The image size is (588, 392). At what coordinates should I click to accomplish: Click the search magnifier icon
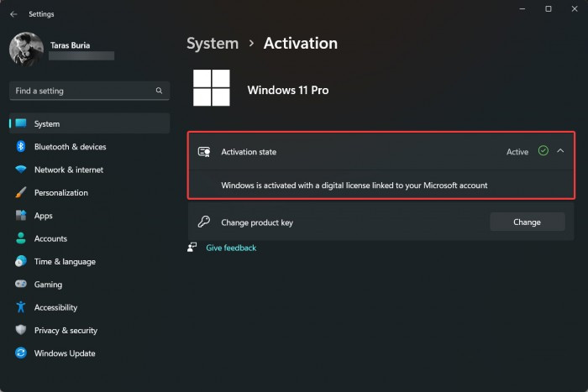click(x=159, y=91)
